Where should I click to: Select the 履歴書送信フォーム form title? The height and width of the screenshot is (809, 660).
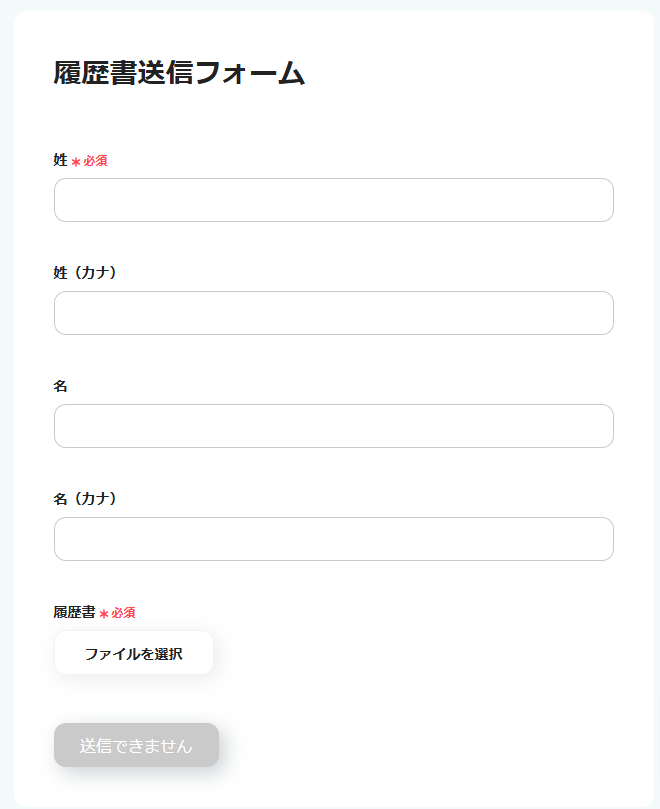pyautogui.click(x=180, y=70)
